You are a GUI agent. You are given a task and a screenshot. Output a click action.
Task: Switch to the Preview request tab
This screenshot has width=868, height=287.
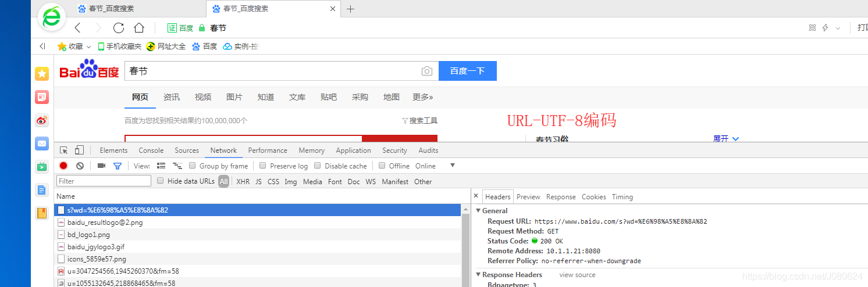(528, 197)
